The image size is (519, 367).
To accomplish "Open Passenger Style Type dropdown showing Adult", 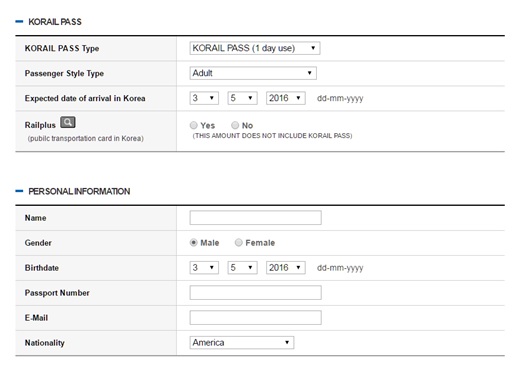I will pos(253,73).
